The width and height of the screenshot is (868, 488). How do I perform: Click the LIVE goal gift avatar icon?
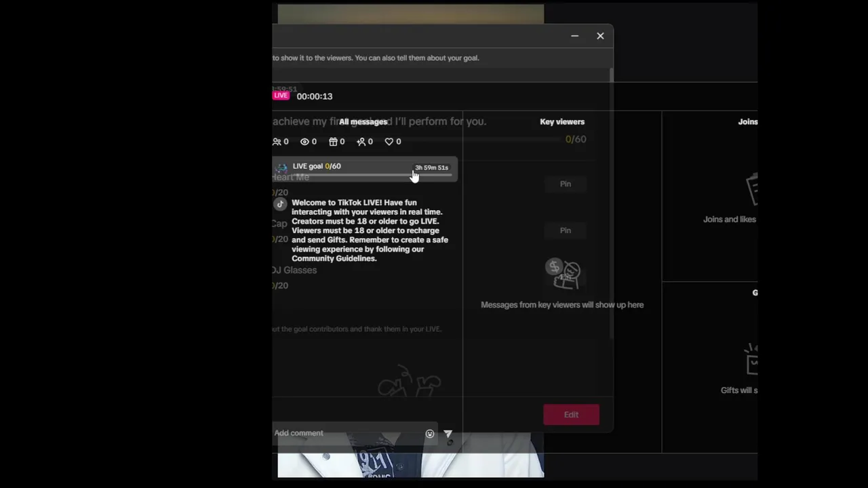[281, 167]
